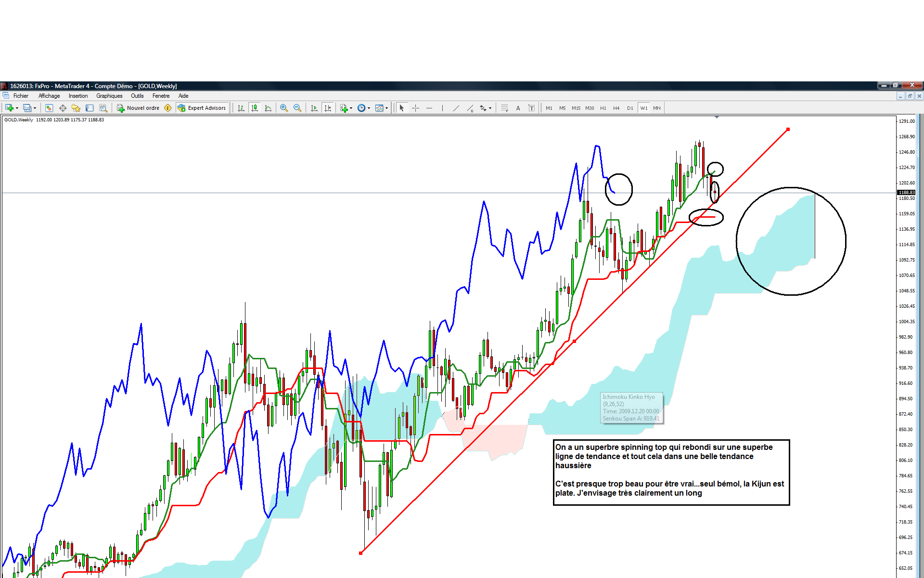Enable chart auto-scroll to latest bar
Image resolution: width=924 pixels, height=578 pixels.
(314, 108)
